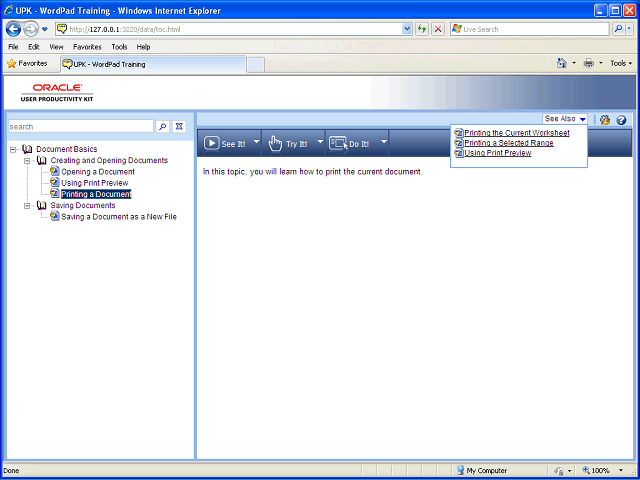Collapse the Document Basics tree node
This screenshot has width=640, height=480.
pos(13,150)
